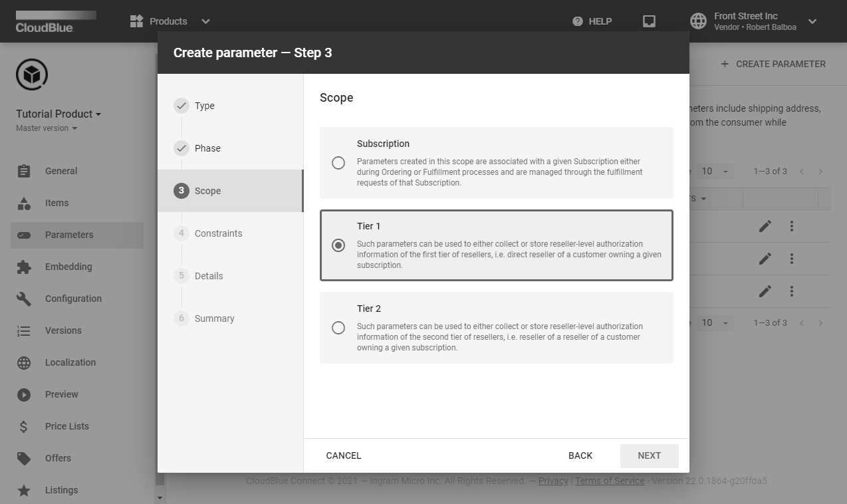Select the Tier 1 radio button
Screen dimensions: 847x504
[x=338, y=245]
